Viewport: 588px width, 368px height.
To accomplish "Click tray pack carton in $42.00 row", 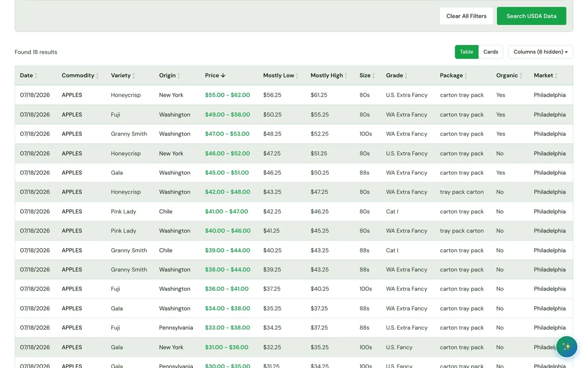I will click(x=462, y=192).
